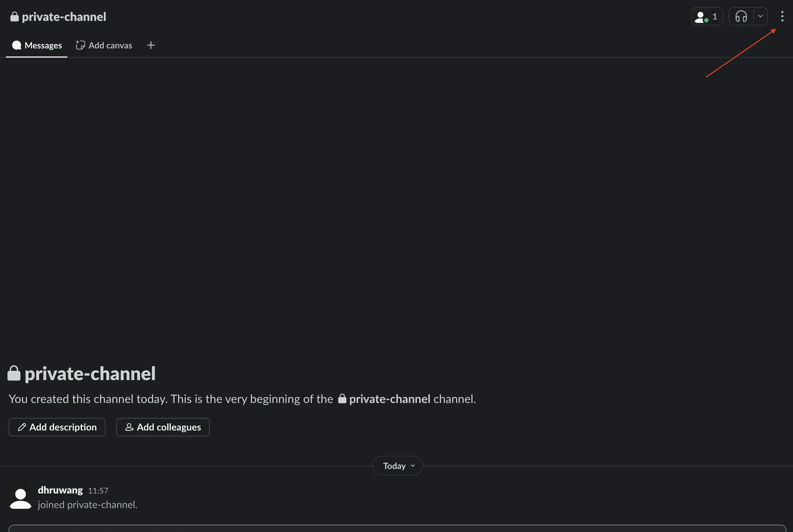Screen dimensions: 793x532
Task: Click the Add description button
Action: coord(57,427)
